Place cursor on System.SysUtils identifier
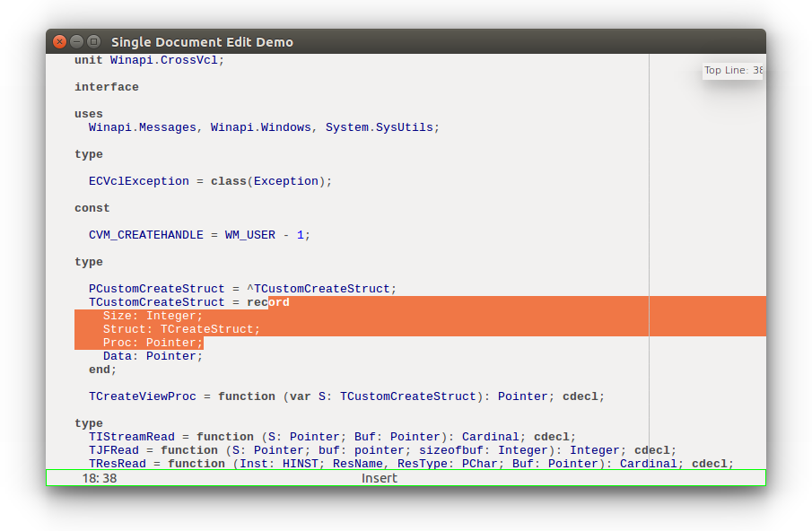This screenshot has width=812, height=531. 379,127
